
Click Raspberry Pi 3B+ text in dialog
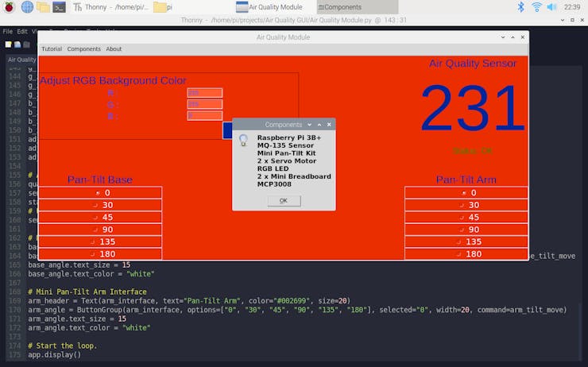coord(288,137)
